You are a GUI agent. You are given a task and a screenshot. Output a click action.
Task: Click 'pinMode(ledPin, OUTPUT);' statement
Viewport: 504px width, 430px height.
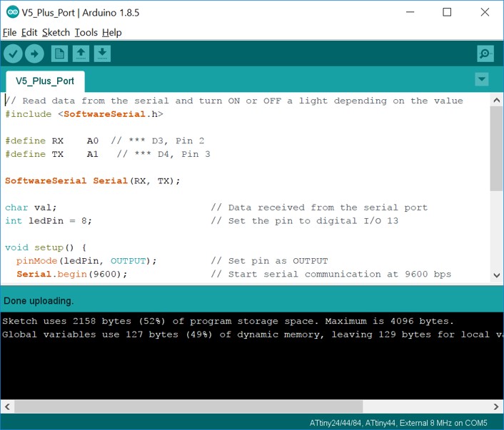[x=86, y=261]
